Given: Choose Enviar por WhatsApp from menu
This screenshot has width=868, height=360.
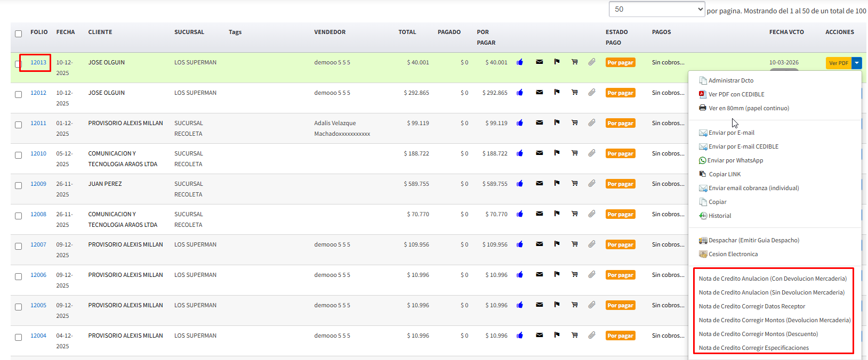Looking at the screenshot, I should [x=735, y=160].
